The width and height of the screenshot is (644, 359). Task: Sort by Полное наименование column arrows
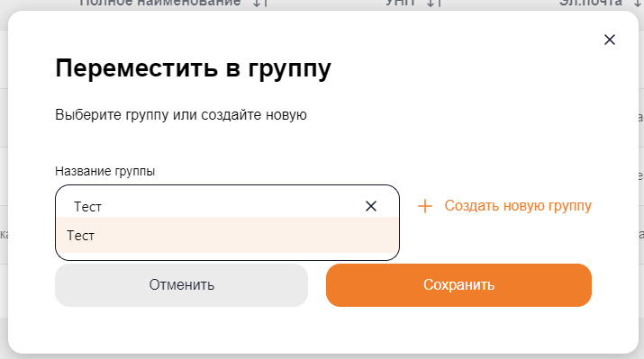(x=260, y=4)
